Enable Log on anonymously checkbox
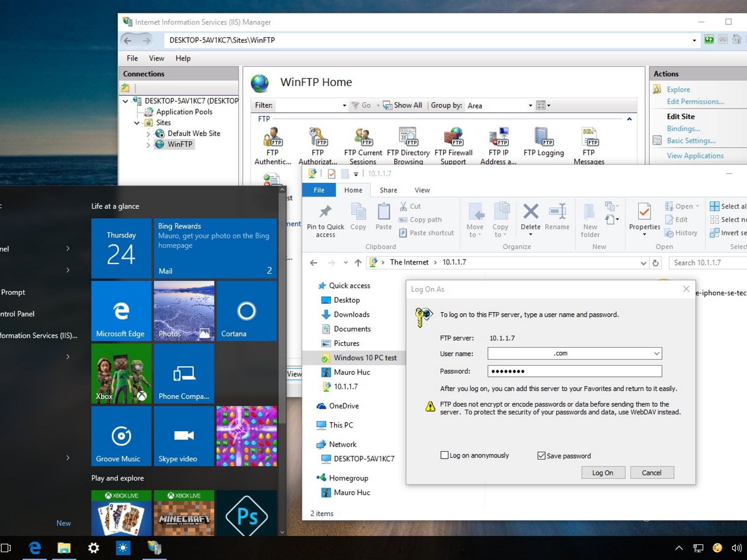Screen dimensions: 747x560 point(445,455)
